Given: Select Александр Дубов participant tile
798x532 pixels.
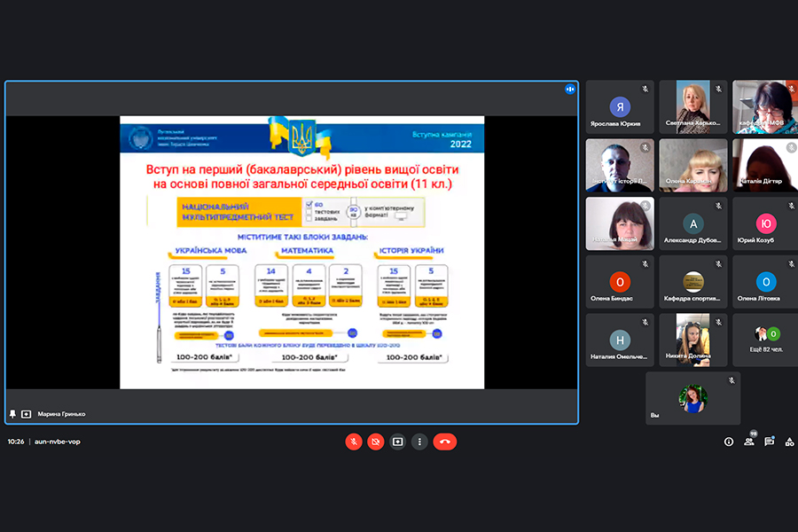Looking at the screenshot, I should tap(693, 223).
